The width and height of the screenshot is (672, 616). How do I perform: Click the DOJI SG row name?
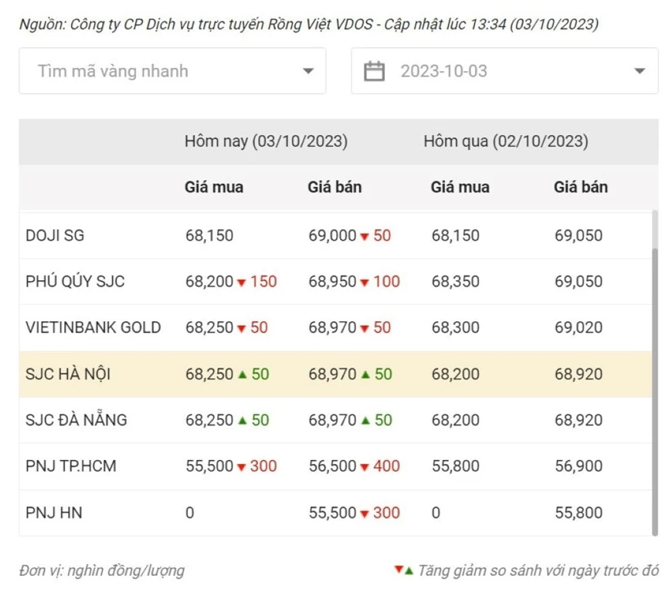55,235
